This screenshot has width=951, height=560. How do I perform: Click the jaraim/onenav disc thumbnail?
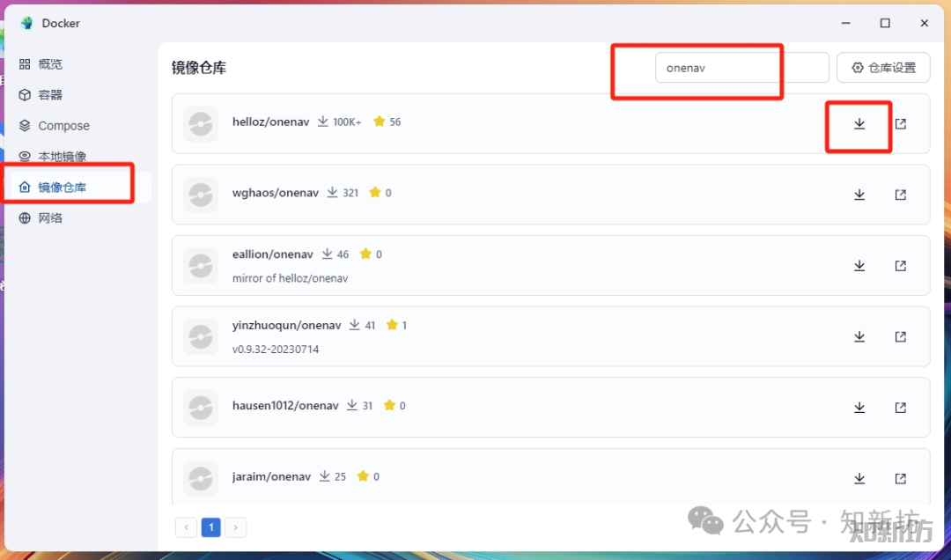click(x=201, y=479)
